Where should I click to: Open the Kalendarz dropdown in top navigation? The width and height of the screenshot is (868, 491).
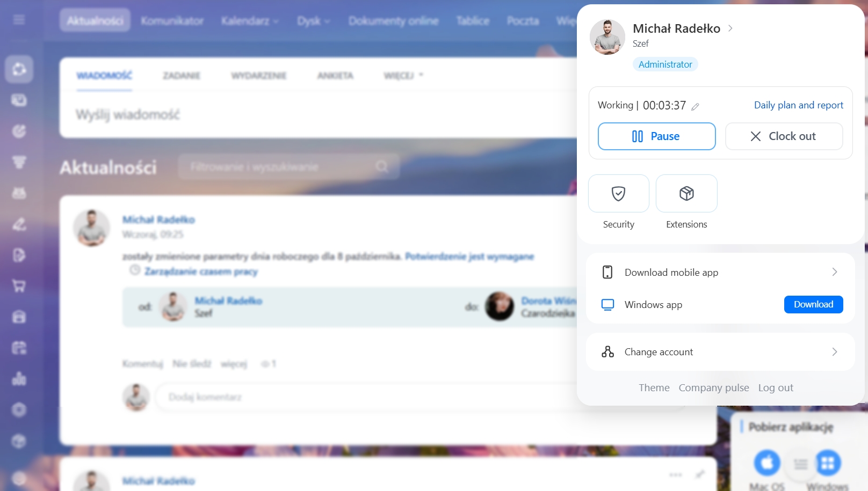[x=250, y=21]
